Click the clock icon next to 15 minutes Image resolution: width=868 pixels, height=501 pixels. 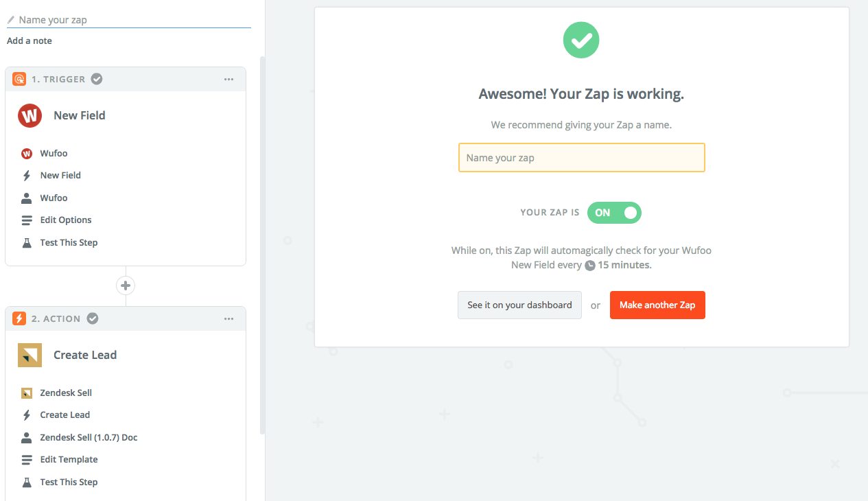tap(589, 266)
